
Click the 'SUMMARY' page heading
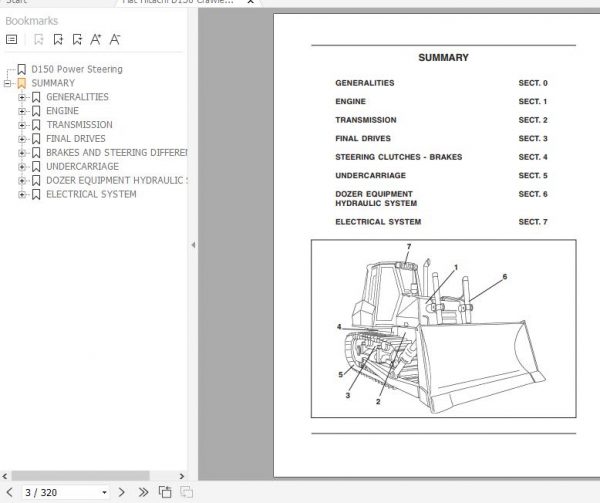443,57
